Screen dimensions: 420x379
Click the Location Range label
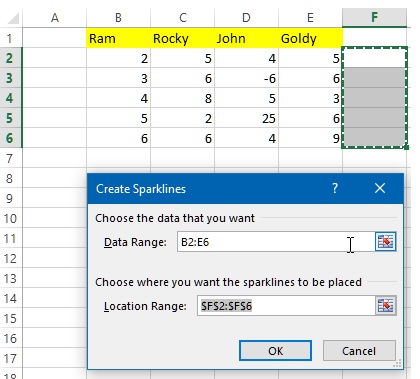(x=145, y=306)
